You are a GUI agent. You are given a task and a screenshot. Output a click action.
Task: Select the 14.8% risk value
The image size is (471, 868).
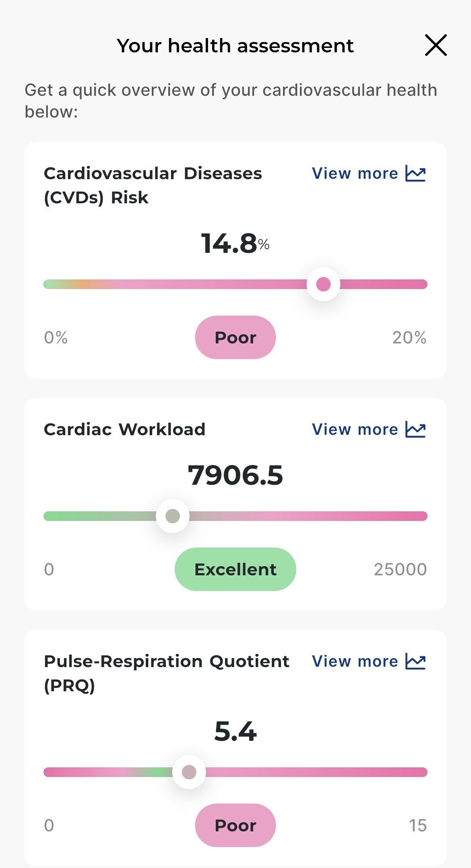(235, 244)
